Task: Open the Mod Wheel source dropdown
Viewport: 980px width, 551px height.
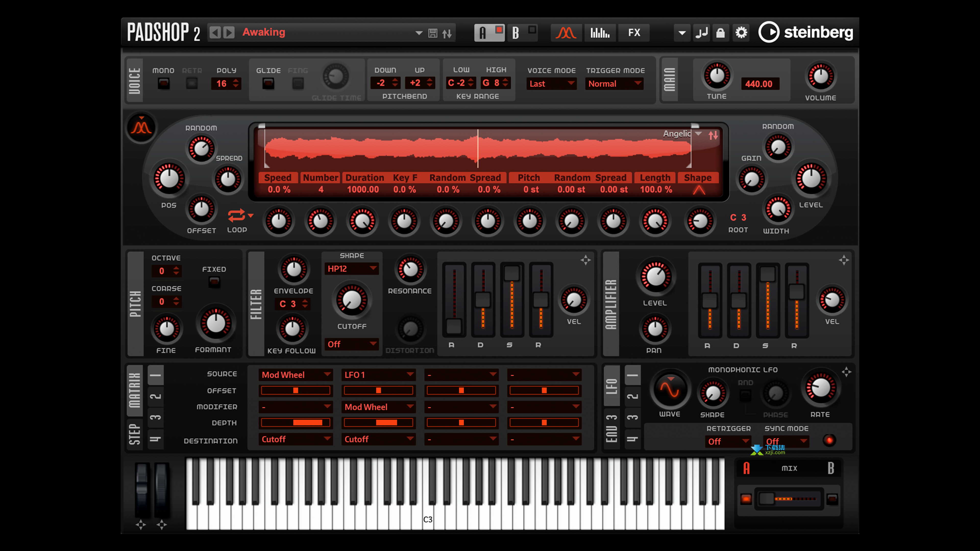Action: tap(296, 374)
